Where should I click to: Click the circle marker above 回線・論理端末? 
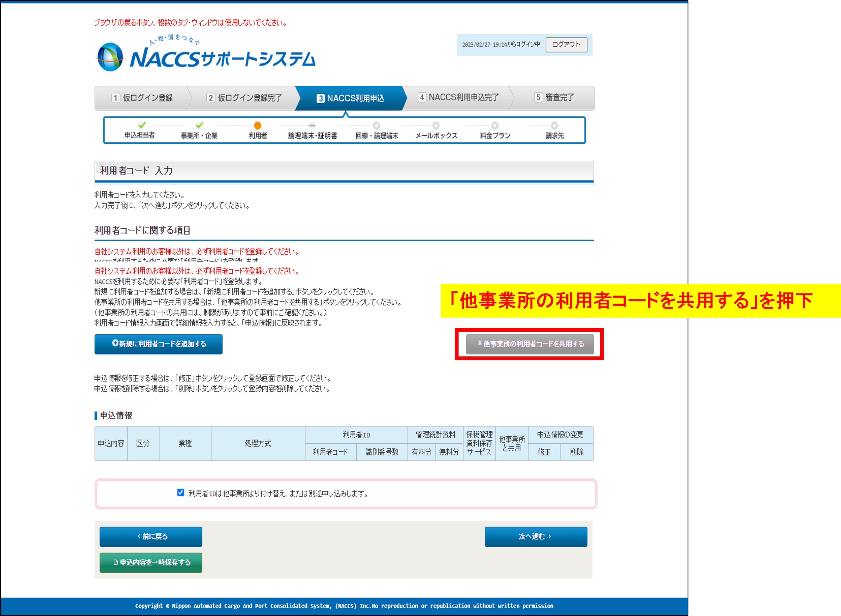[x=376, y=126]
